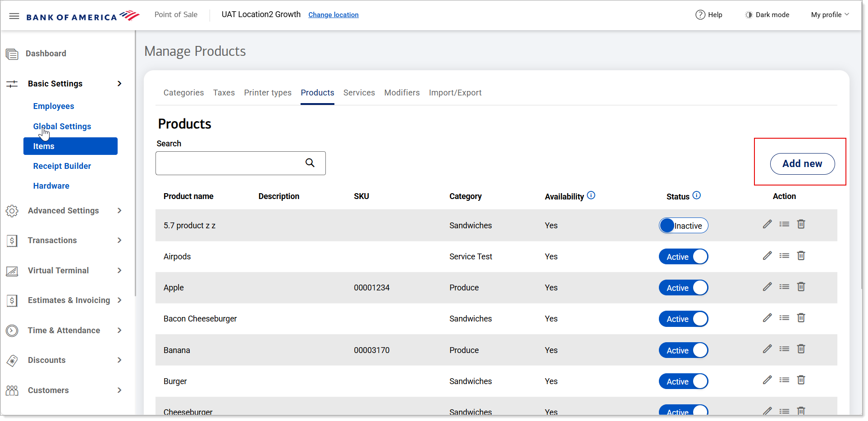
Task: Delete the Airpods product
Action: point(801,256)
